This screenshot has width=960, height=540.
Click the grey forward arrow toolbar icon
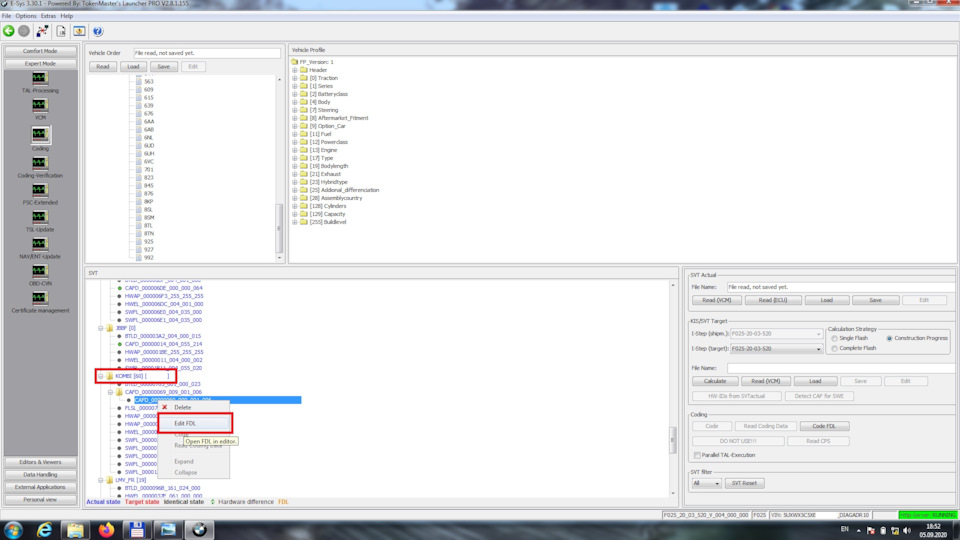coord(24,31)
